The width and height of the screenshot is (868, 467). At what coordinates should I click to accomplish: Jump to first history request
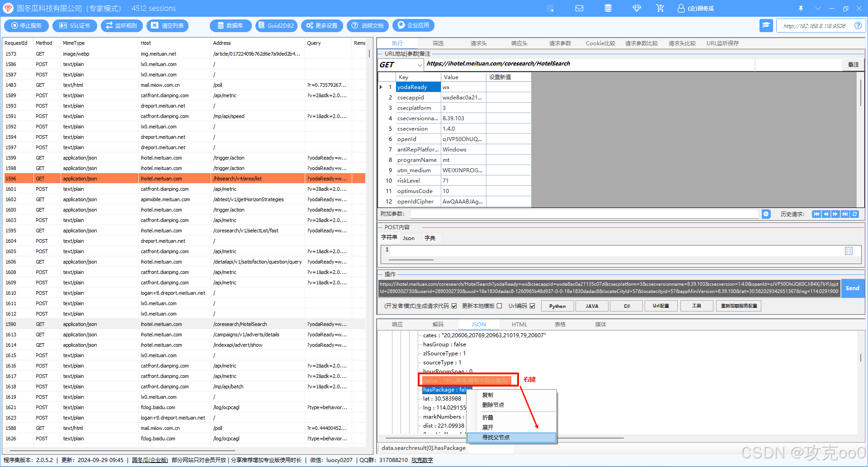click(816, 214)
